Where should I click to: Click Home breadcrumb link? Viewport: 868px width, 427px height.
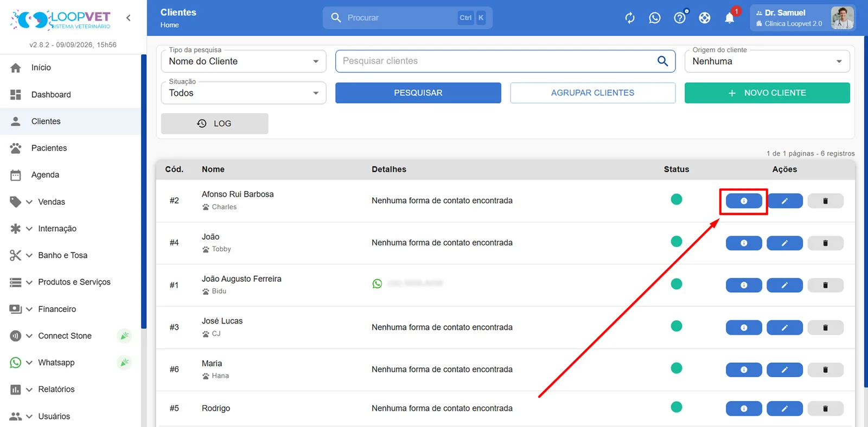coord(169,25)
